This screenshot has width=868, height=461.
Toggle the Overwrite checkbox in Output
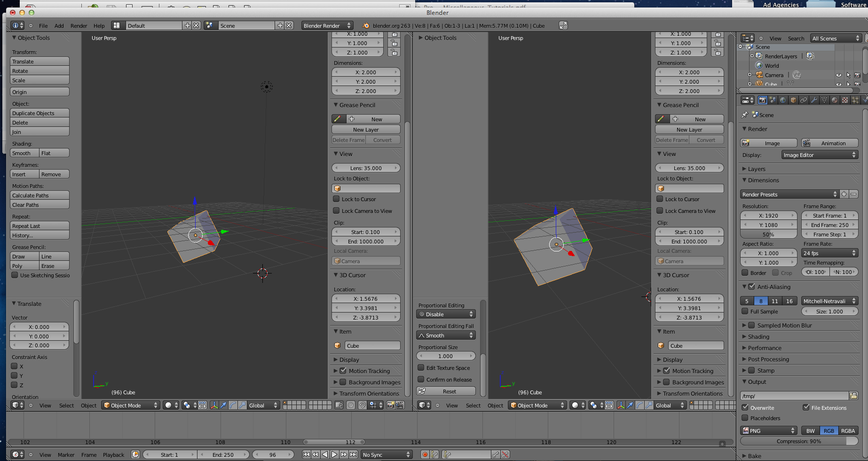click(745, 407)
